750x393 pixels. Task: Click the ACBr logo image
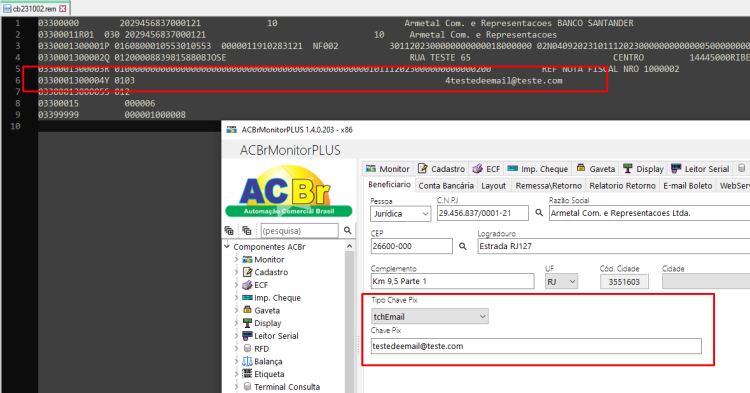(289, 191)
